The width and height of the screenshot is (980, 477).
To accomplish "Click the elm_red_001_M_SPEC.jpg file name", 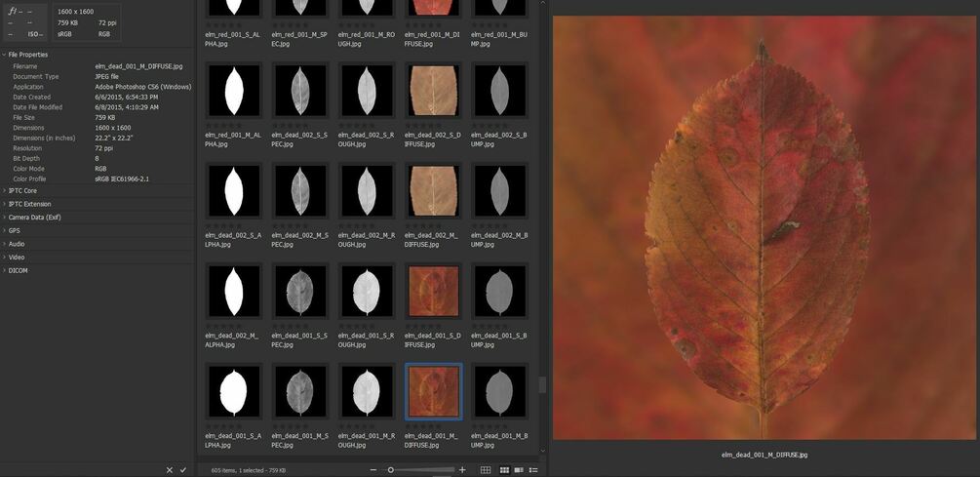I will tap(299, 39).
